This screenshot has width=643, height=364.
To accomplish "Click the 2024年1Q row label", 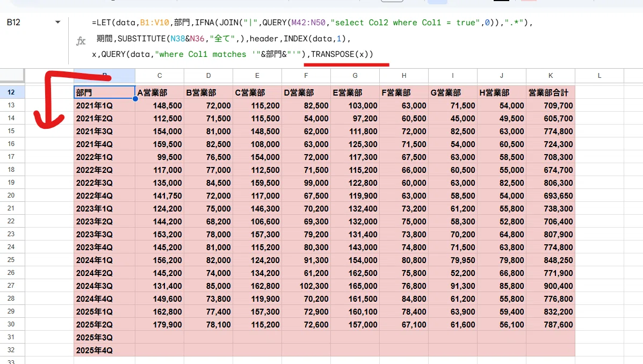I will [105, 260].
